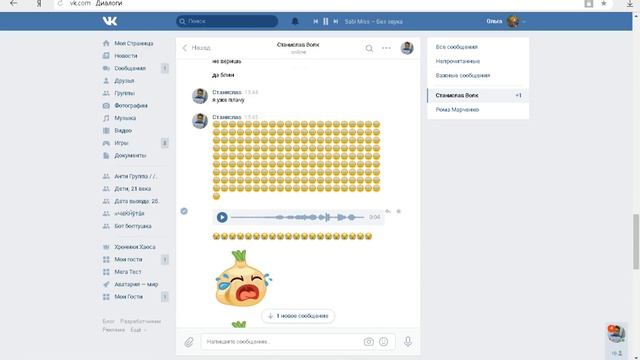Skip to previous track in header player
The height and width of the screenshot is (360, 640).
[x=316, y=21]
